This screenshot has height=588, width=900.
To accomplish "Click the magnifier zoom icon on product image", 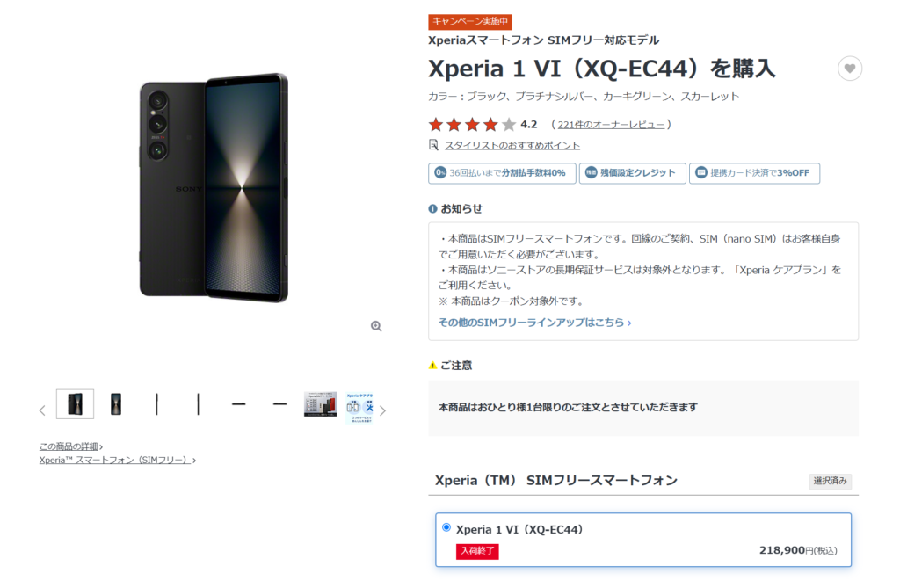I will [x=376, y=326].
